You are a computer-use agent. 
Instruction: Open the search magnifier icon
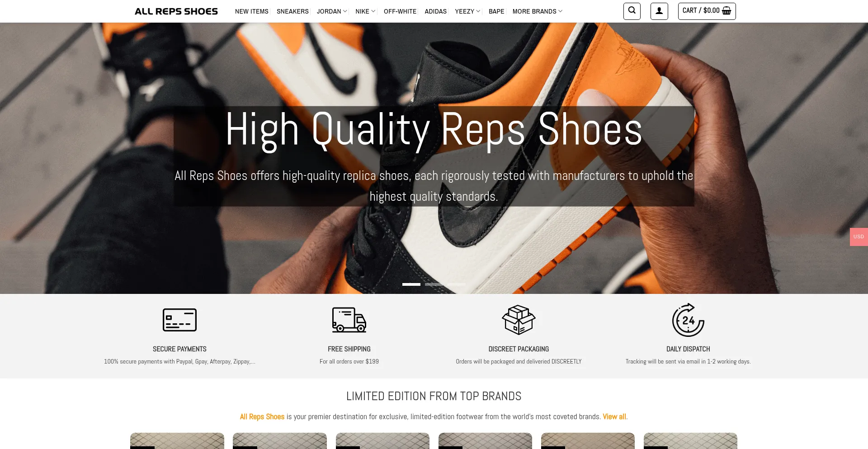point(632,11)
